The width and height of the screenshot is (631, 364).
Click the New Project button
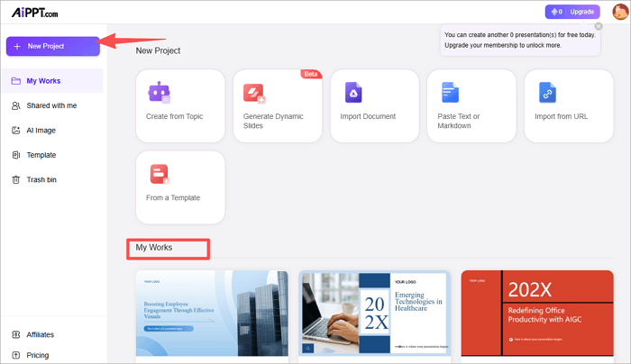point(52,46)
